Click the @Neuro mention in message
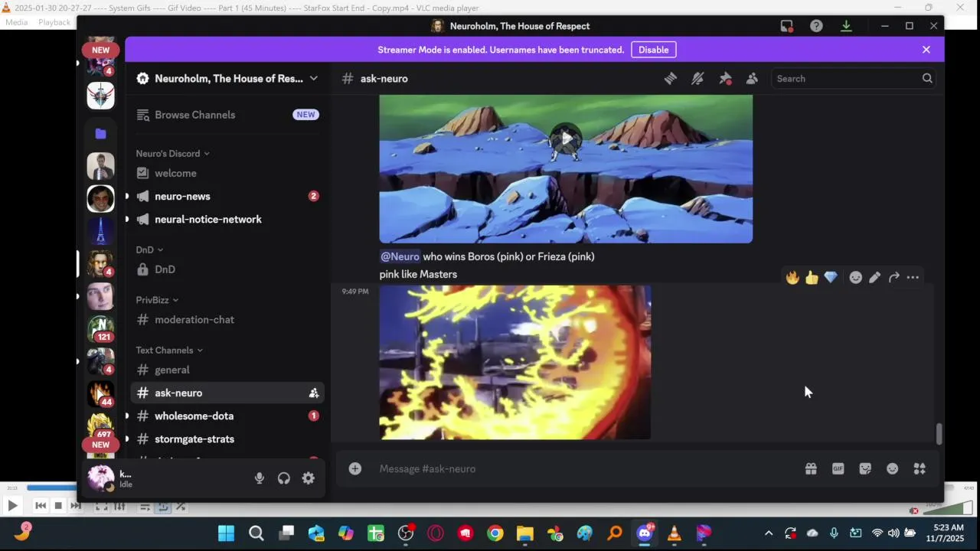This screenshot has height=551, width=980. click(400, 256)
